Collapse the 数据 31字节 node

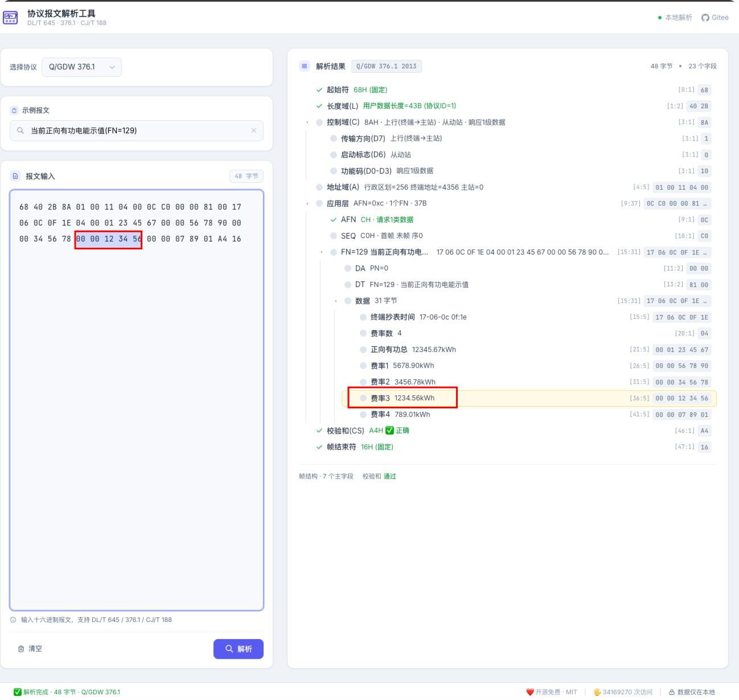(x=336, y=301)
